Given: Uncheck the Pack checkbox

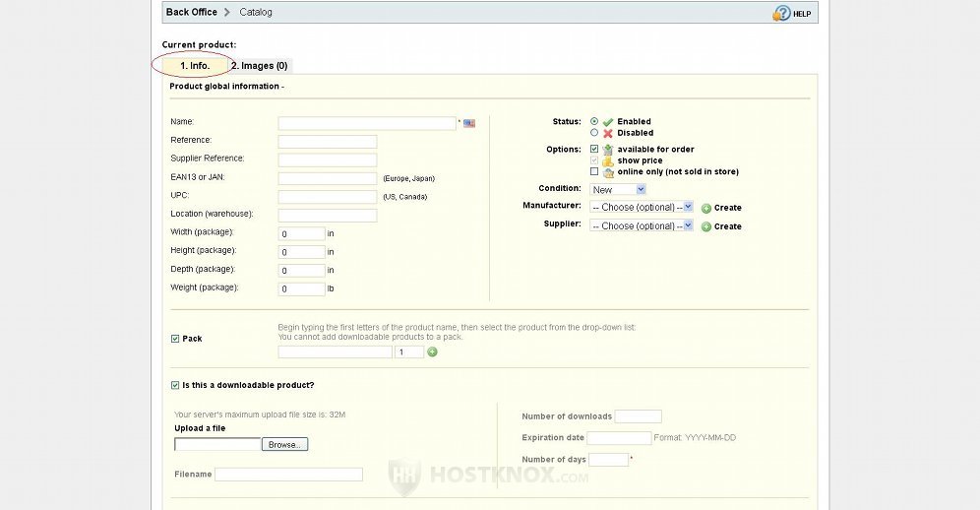Looking at the screenshot, I should (175, 339).
